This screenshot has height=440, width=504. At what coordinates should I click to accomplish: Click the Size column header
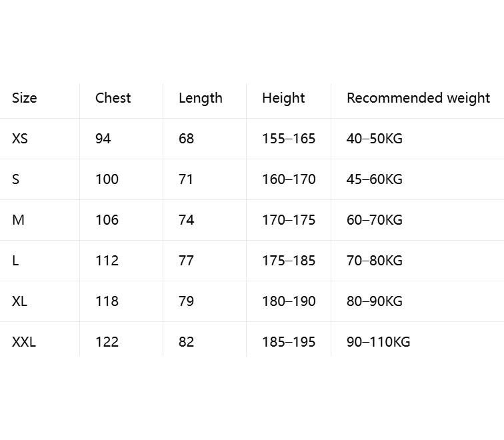click(x=25, y=98)
